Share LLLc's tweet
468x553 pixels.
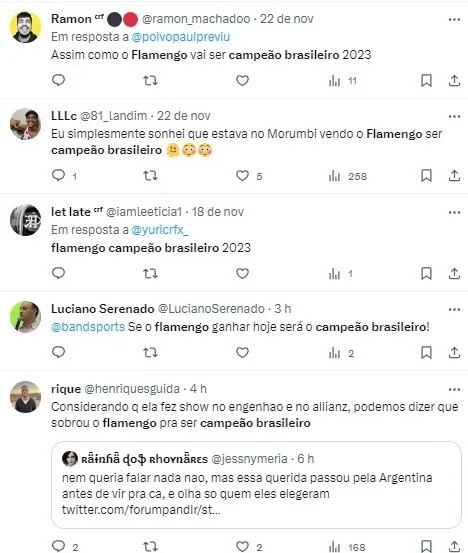[454, 176]
